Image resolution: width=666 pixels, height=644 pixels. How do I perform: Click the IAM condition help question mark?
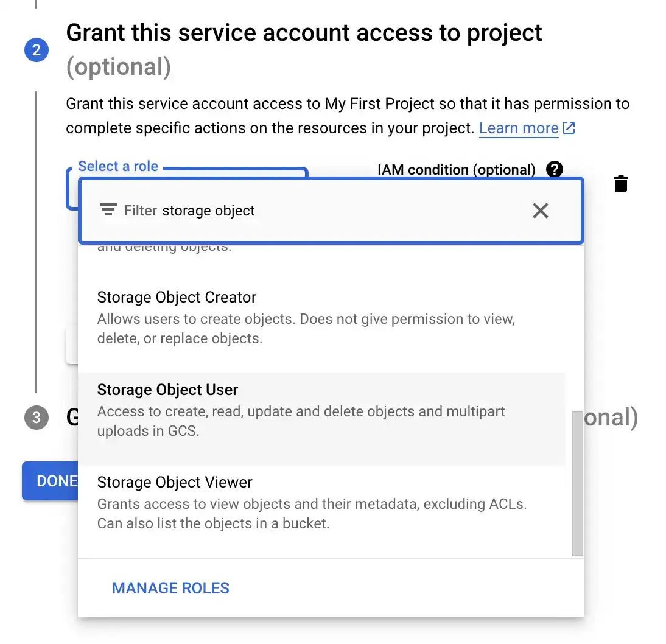coord(555,169)
